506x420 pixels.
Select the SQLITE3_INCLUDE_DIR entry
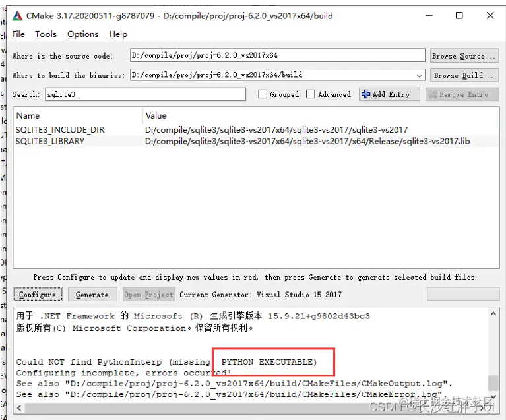(x=60, y=130)
